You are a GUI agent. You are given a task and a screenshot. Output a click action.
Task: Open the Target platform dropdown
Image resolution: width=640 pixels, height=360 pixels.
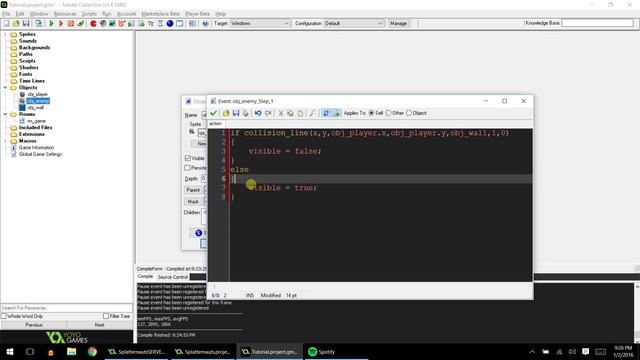[260, 24]
